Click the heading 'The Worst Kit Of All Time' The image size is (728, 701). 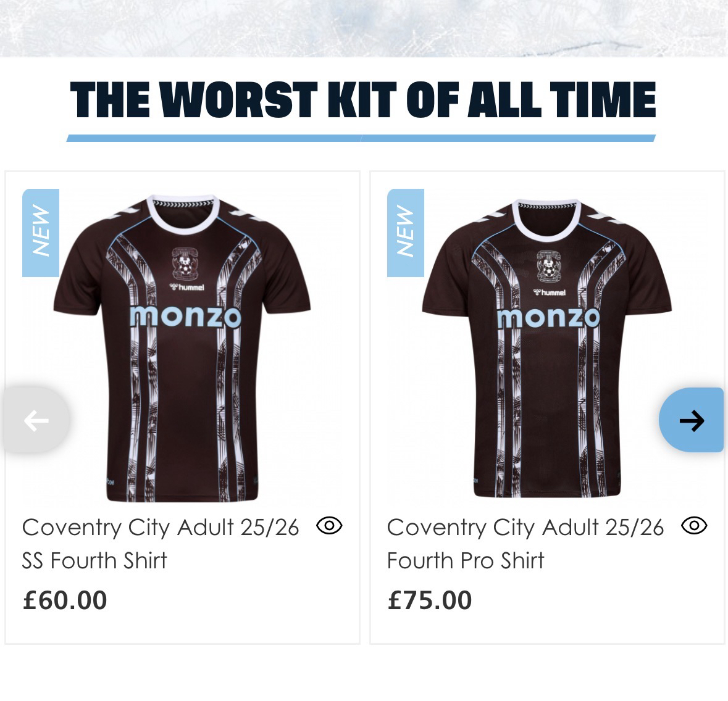point(362,101)
